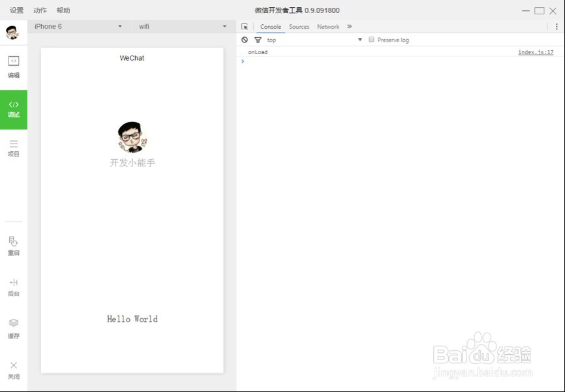This screenshot has width=565, height=392.
Task: Switch to the Sources tab
Action: click(299, 27)
